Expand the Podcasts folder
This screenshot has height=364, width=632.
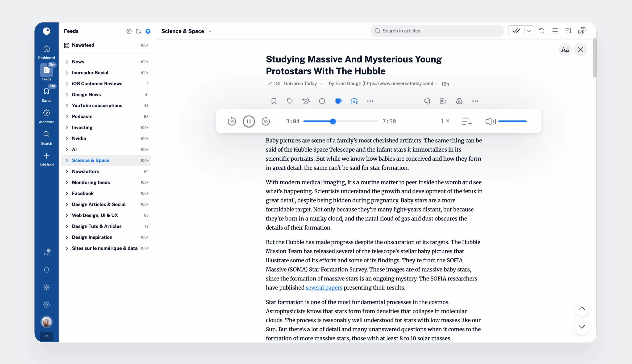tap(67, 116)
